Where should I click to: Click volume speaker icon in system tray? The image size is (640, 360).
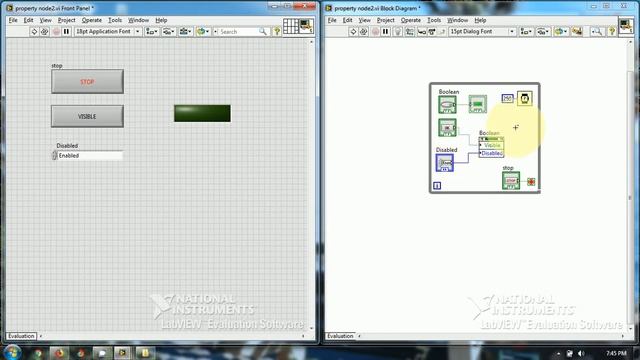(581, 353)
